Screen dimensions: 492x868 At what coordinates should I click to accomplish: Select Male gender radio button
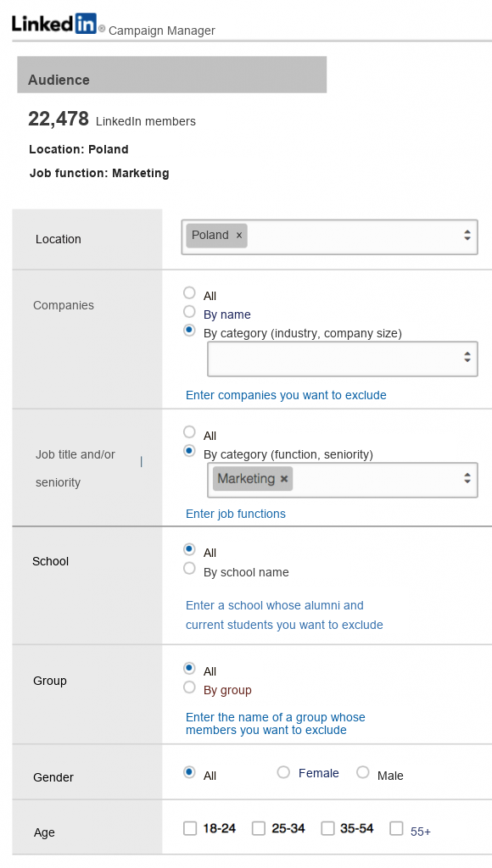[363, 771]
